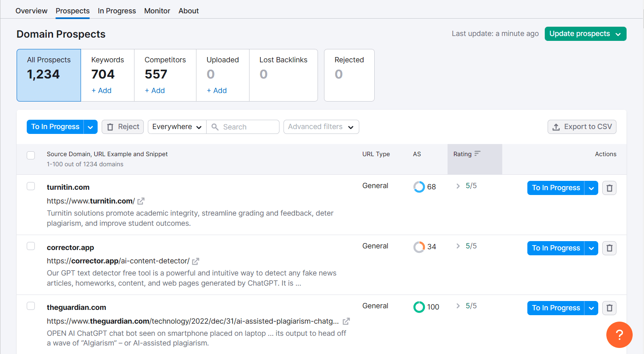Screen dimensions: 644x354
Task: Open the corrector.app/ai-content-detector URL link
Action: point(118,261)
